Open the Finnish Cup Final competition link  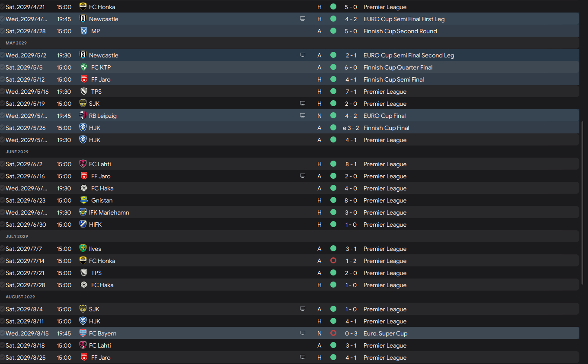tap(386, 128)
